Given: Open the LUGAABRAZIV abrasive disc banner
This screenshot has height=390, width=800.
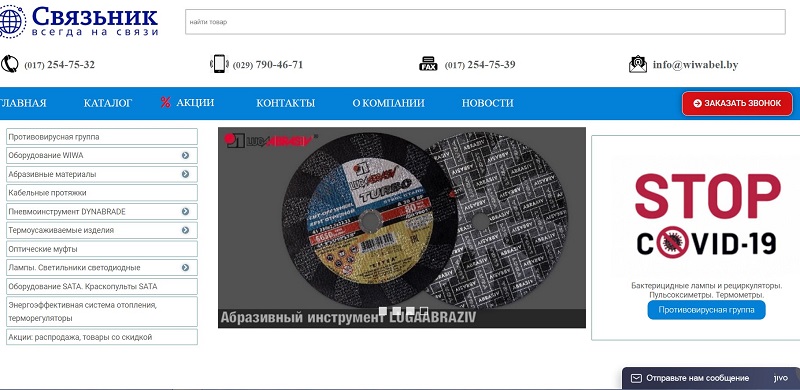Looking at the screenshot, I should click(402, 227).
